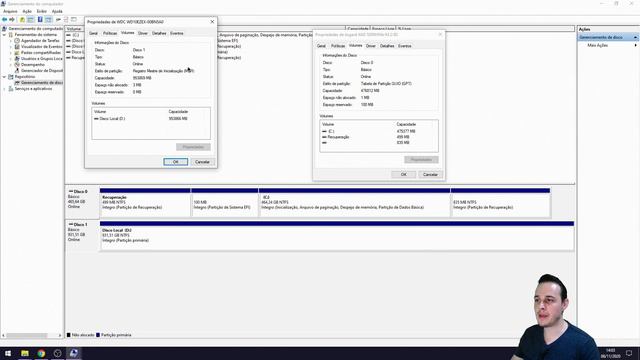Switch to Driver tab in WDC properties dialog
Image resolution: width=640 pixels, height=360 pixels.
[143, 33]
